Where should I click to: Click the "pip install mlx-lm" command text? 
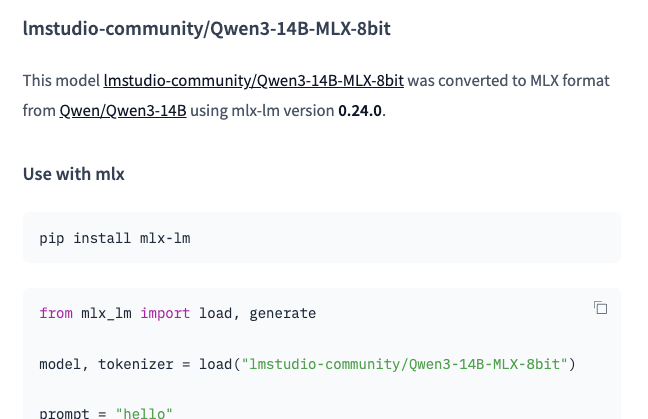pos(115,238)
